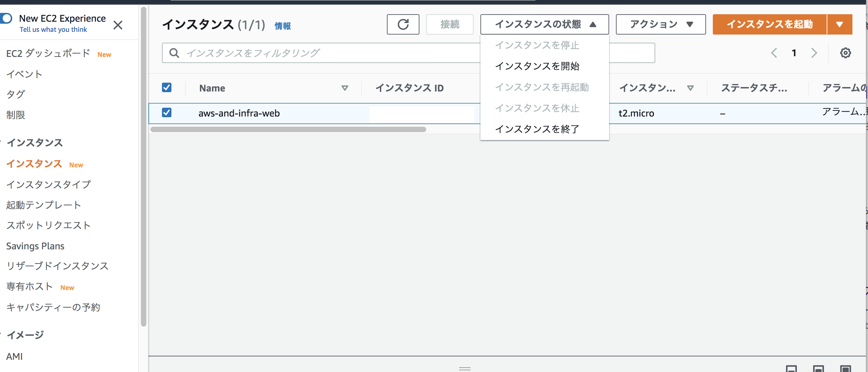Open the table preferences gear icon
868x372 pixels.
point(846,53)
